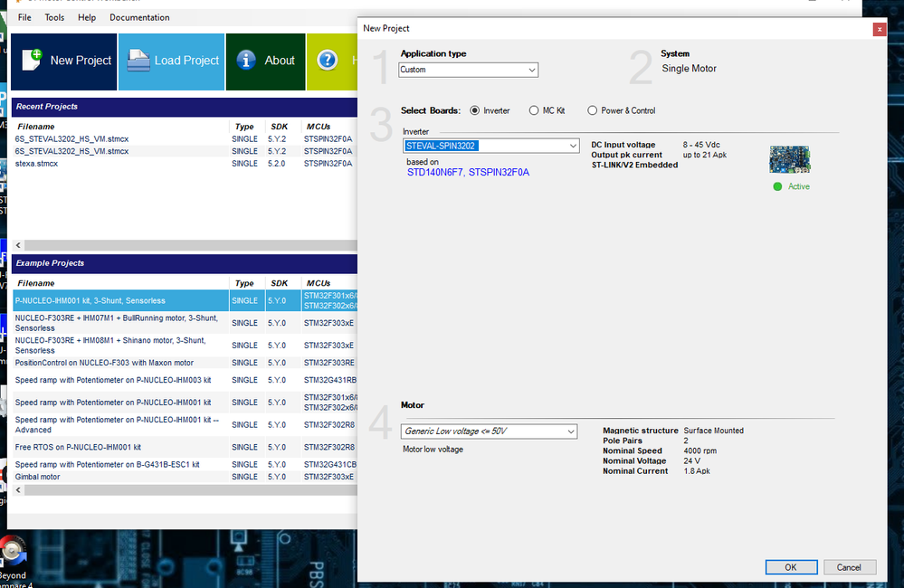904x588 pixels.
Task: Select Free RTOS on P-NUCLEO-IHM001 kit example
Action: click(186, 448)
